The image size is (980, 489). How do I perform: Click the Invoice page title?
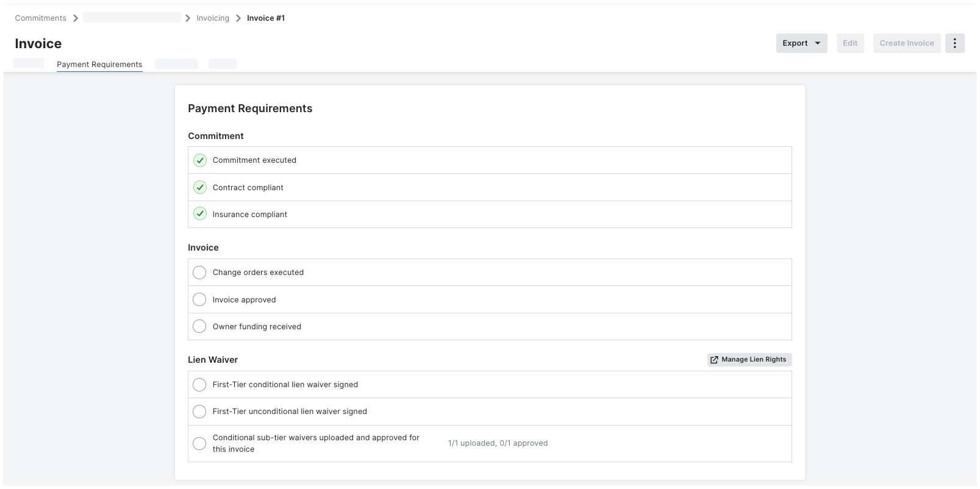click(x=38, y=44)
